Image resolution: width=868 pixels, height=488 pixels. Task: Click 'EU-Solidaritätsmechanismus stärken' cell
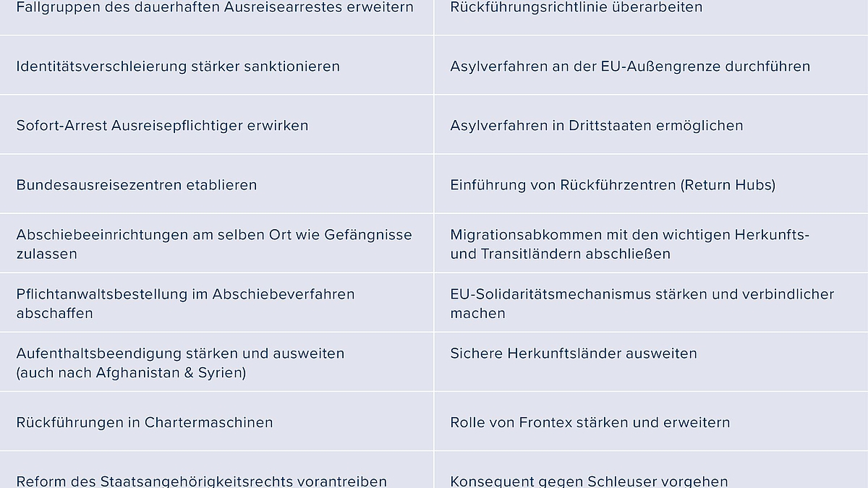[651, 302]
